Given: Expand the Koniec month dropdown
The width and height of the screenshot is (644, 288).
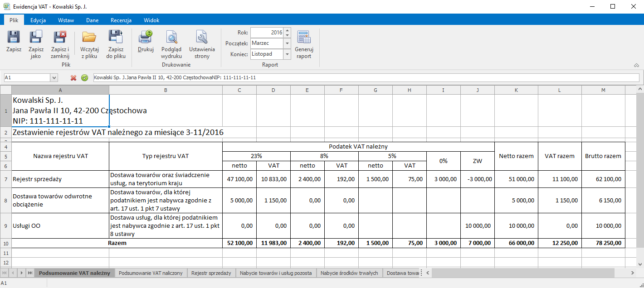Looking at the screenshot, I should pyautogui.click(x=287, y=54).
